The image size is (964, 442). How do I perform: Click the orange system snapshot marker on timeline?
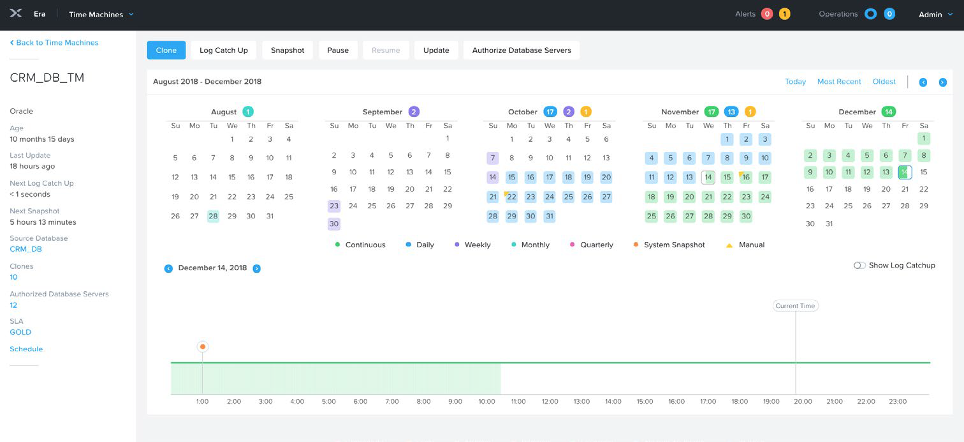202,347
